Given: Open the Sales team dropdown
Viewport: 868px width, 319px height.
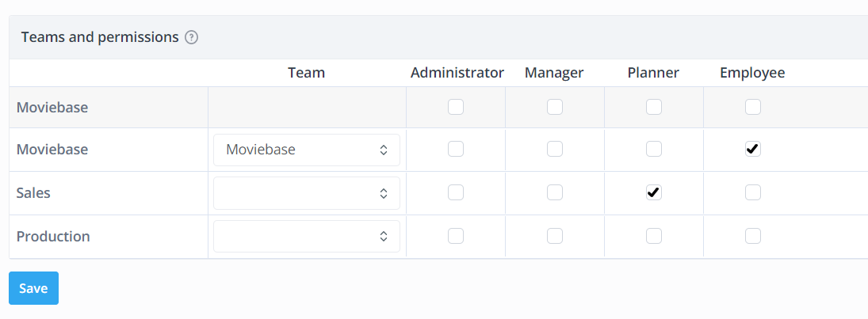Looking at the screenshot, I should pyautogui.click(x=307, y=193).
